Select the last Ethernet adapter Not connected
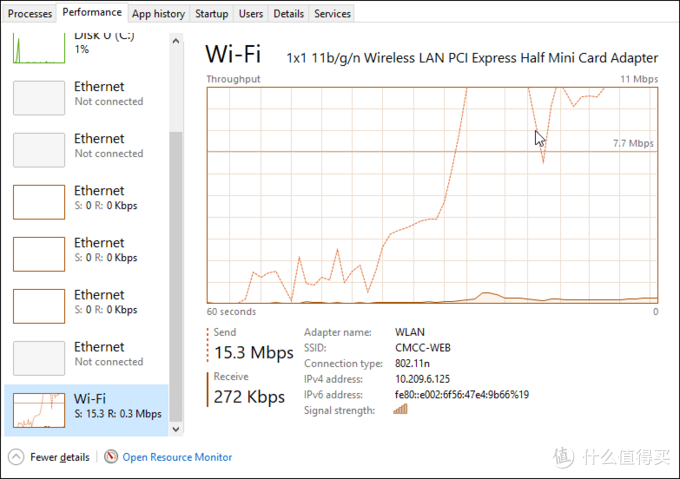The image size is (680, 479). click(86, 358)
